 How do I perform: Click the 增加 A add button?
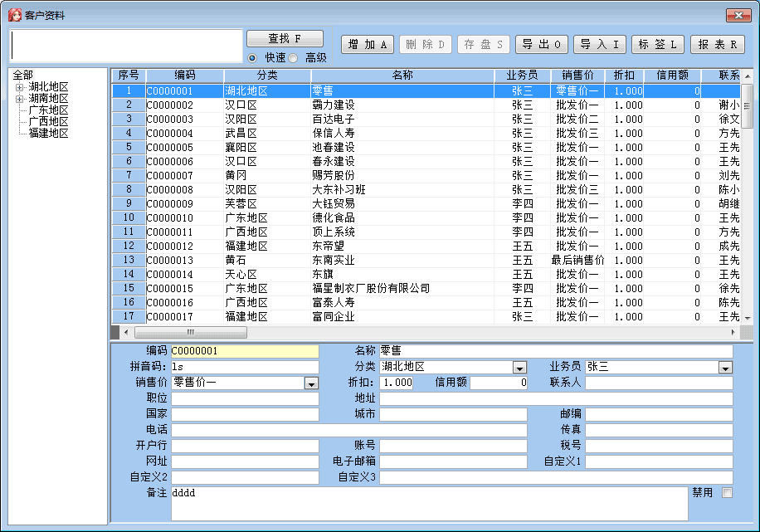click(368, 45)
